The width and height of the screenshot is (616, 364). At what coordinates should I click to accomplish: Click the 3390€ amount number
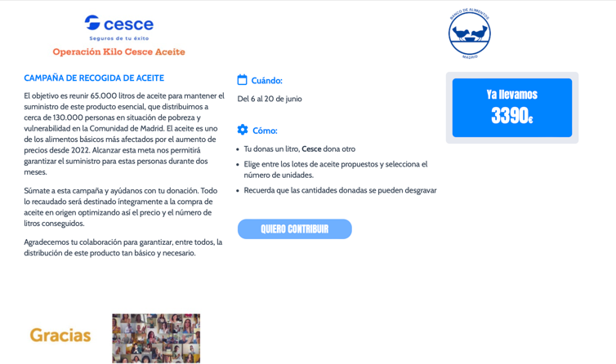click(512, 115)
